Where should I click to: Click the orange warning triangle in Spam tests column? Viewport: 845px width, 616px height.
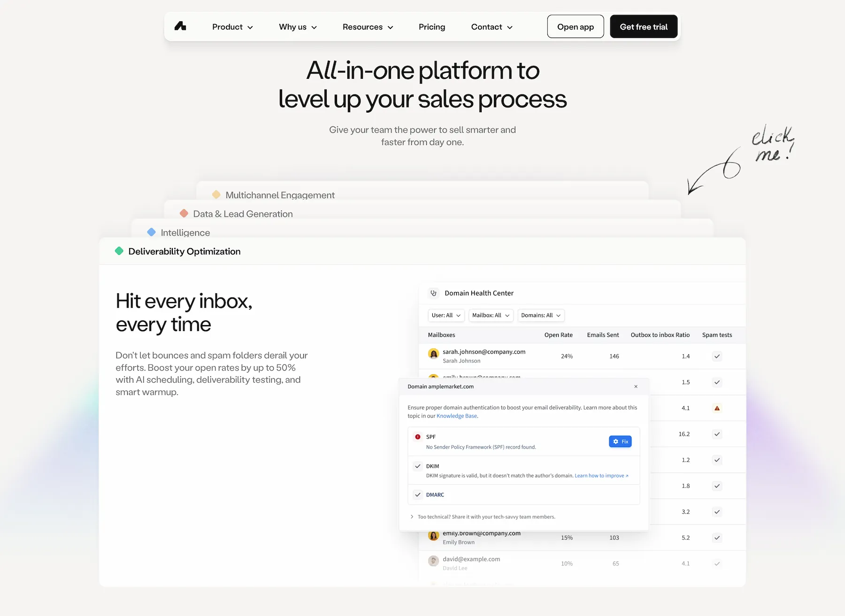pyautogui.click(x=717, y=408)
